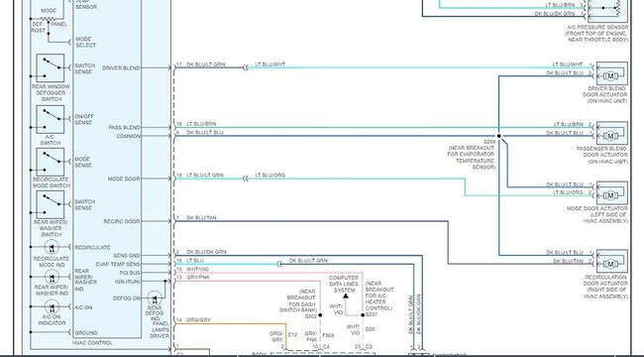
Task: Click the S209 splice location note
Action: tap(472, 155)
